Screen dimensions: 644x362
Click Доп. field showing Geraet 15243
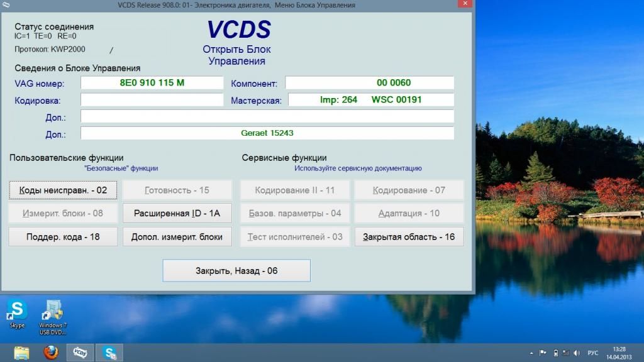tap(267, 133)
